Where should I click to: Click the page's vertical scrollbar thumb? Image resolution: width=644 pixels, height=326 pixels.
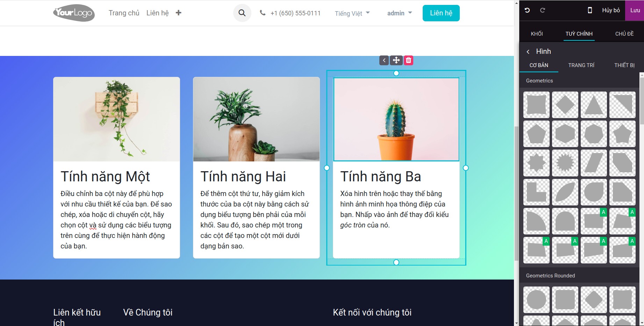516,193
